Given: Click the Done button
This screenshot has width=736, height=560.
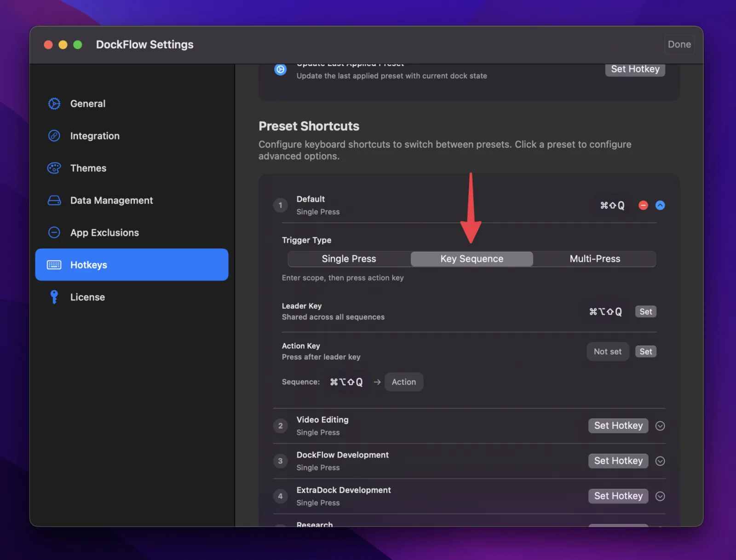Looking at the screenshot, I should tap(679, 44).
